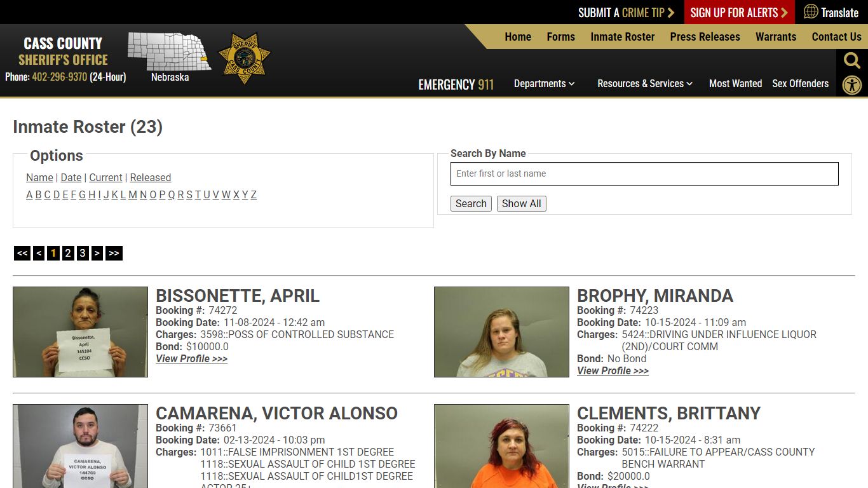
Task: Go to the Home page
Action: [518, 37]
